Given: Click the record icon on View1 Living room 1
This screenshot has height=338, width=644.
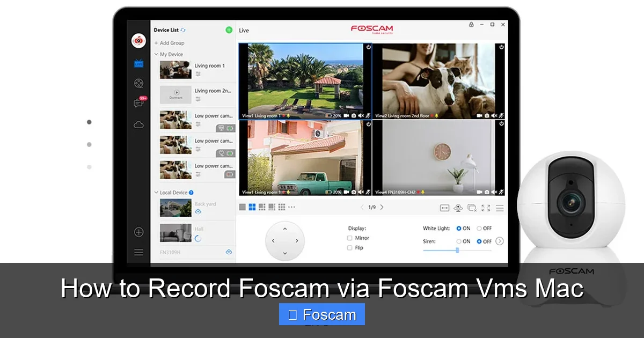Looking at the screenshot, I should (x=346, y=114).
